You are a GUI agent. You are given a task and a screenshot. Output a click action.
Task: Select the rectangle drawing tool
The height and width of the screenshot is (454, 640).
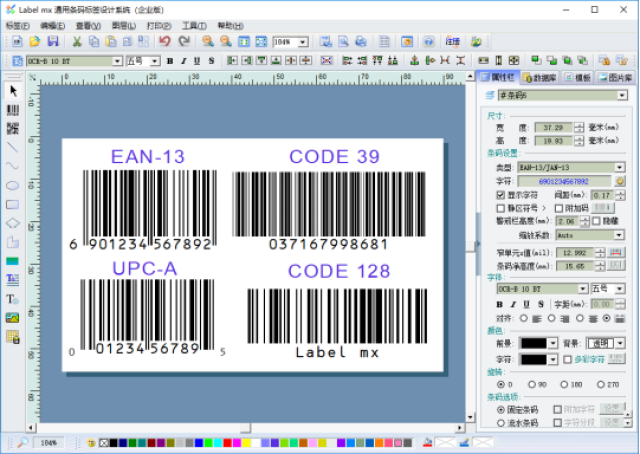point(13,205)
